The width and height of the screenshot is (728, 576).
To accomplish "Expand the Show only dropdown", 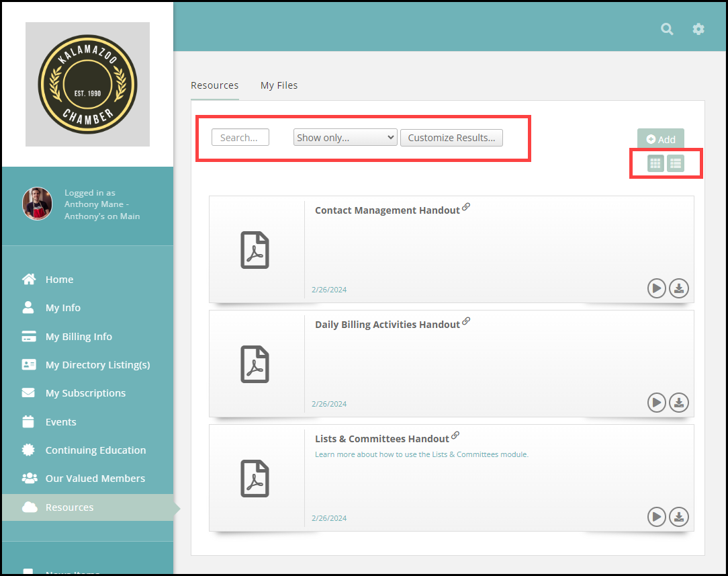I will click(345, 137).
